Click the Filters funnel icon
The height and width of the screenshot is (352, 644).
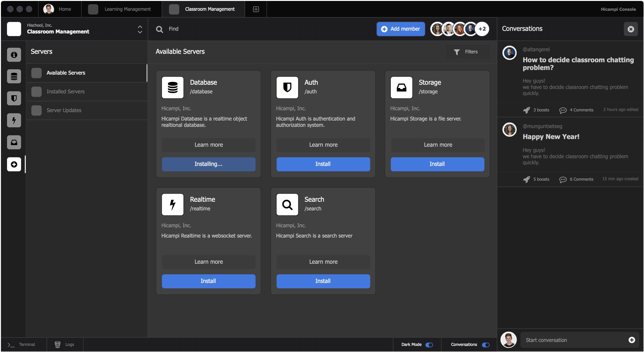[x=457, y=52]
